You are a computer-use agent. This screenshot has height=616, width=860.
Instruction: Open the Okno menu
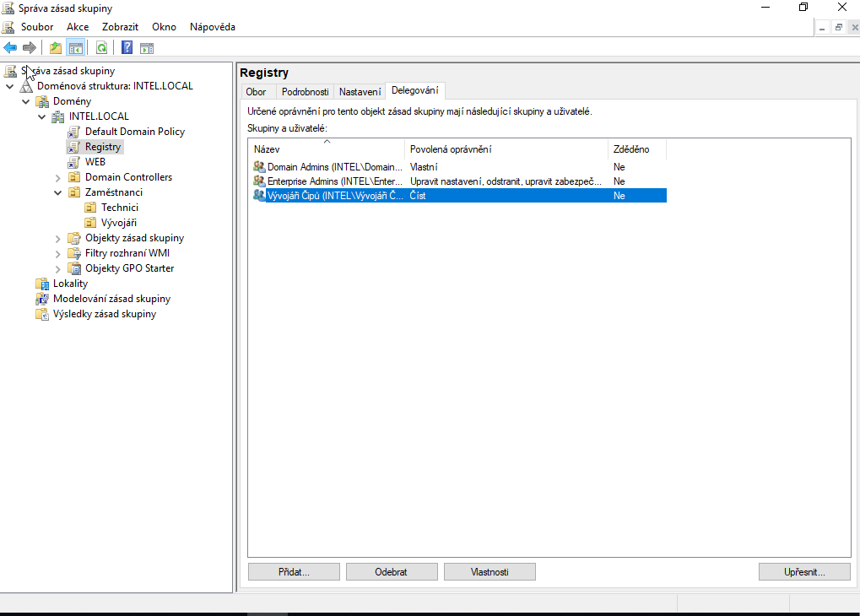pos(164,27)
